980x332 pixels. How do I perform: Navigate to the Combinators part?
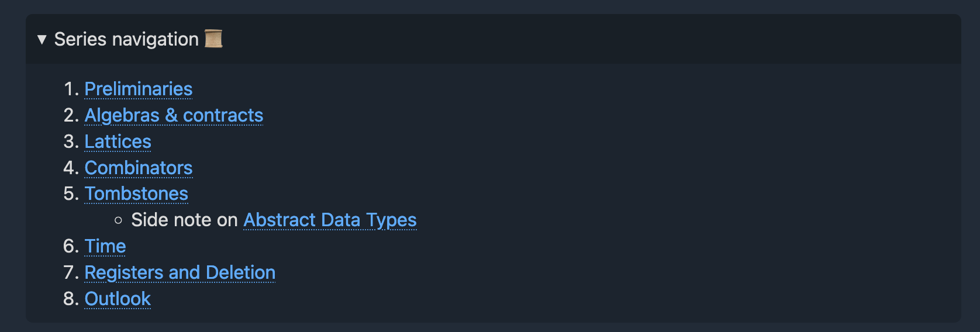tap(139, 168)
